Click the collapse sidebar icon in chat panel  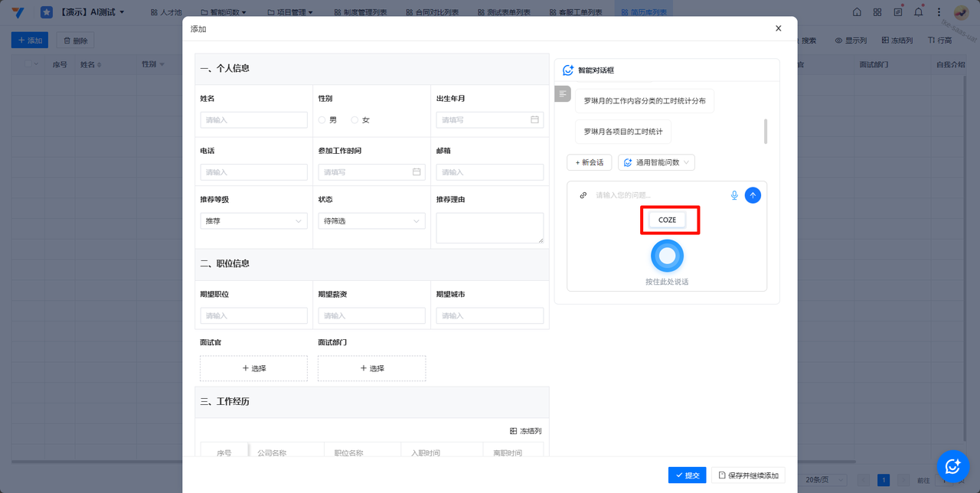click(x=563, y=94)
